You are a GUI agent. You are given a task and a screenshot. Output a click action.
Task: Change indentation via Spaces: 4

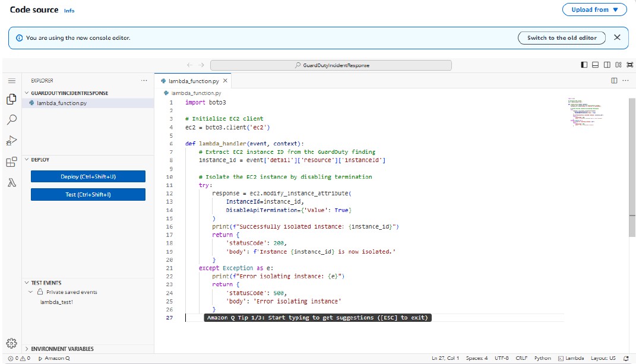coord(477,358)
